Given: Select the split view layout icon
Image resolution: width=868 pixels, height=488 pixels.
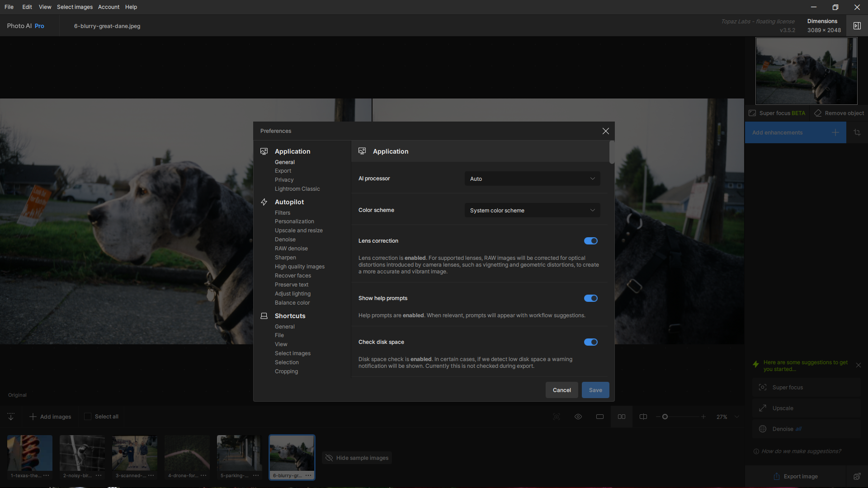Looking at the screenshot, I should 643,417.
